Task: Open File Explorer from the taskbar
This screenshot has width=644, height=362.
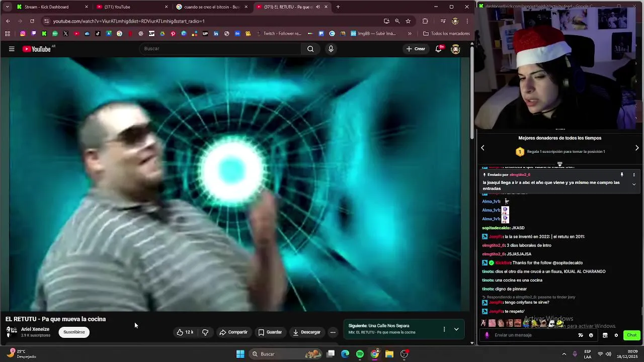Action: click(x=389, y=354)
